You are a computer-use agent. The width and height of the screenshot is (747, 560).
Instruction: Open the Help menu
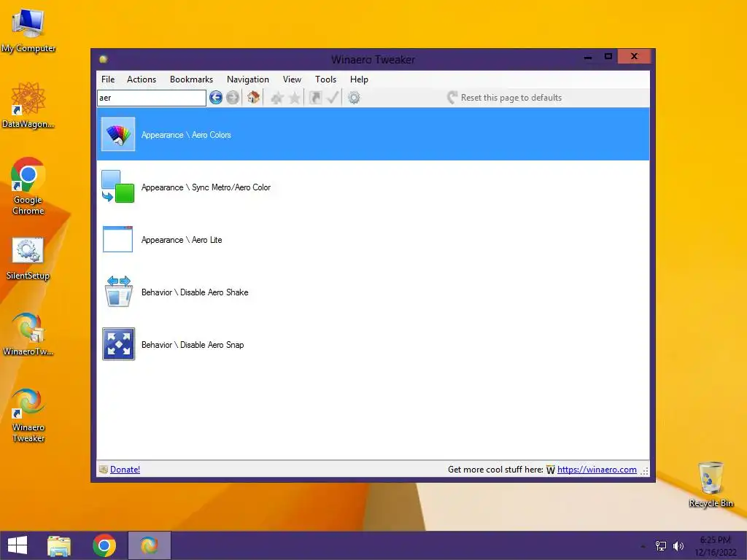point(359,79)
